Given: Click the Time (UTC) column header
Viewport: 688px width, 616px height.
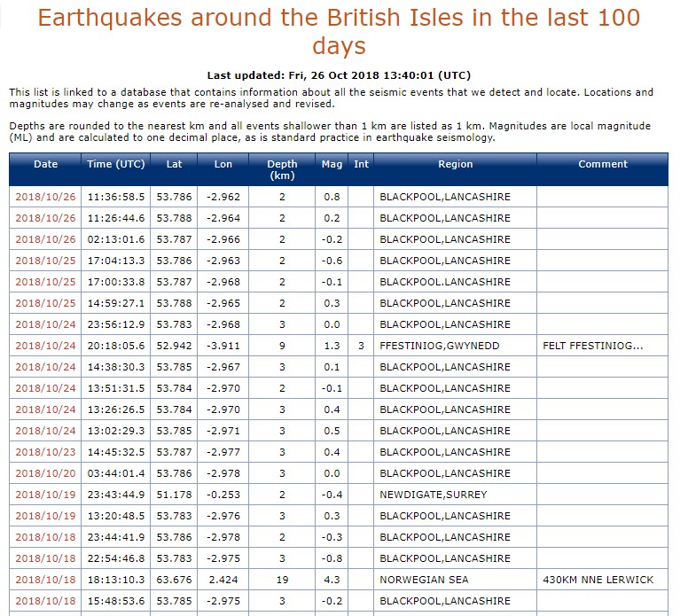Looking at the screenshot, I should tap(116, 164).
